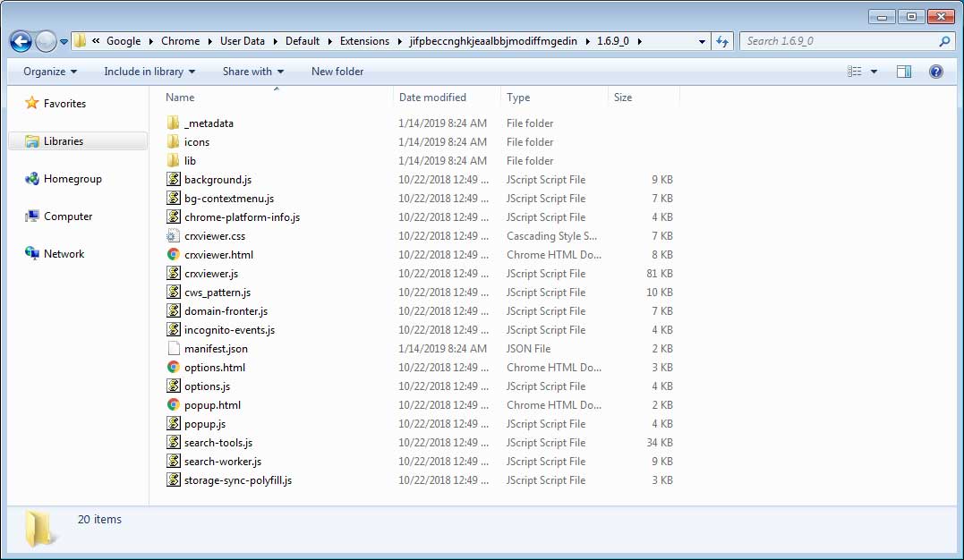Click the jifpbeccnghkjeaalbbjmodiffmgedin breadcrumb
This screenshot has height=560, width=964.
(493, 41)
